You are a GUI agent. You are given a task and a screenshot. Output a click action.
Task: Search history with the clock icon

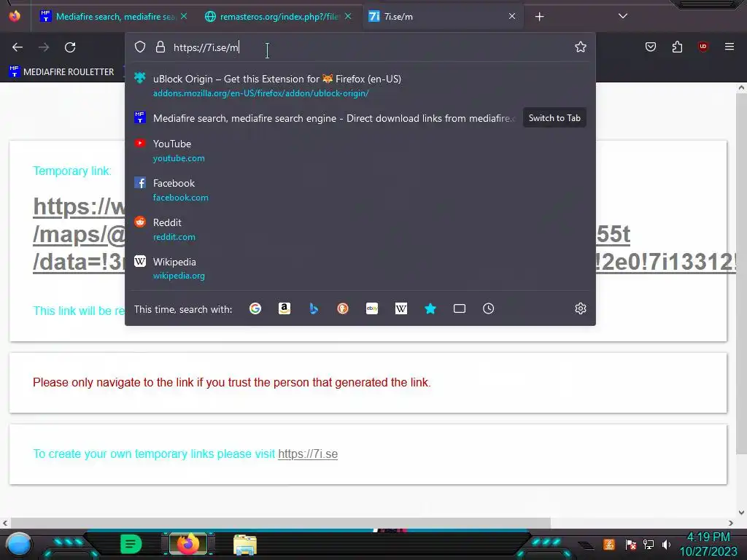[488, 308]
